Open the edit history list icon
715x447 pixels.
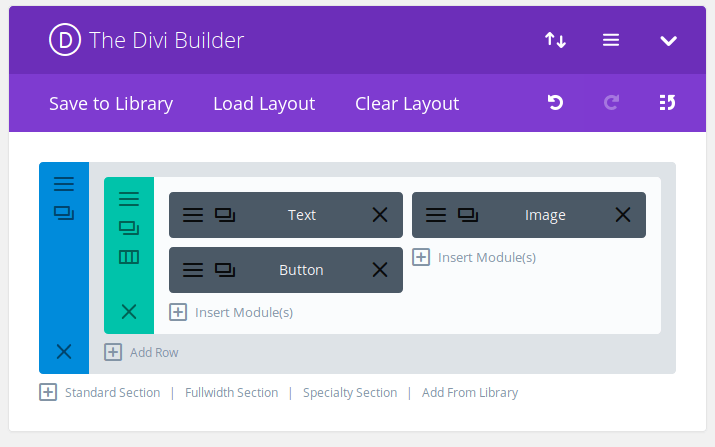(667, 103)
